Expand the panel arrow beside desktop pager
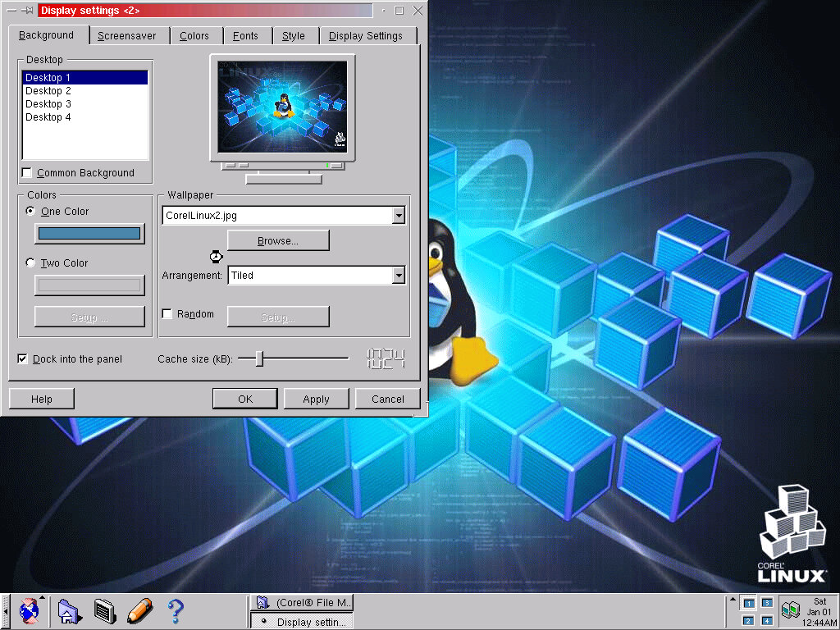Viewport: 840px width, 630px height. coord(731,611)
